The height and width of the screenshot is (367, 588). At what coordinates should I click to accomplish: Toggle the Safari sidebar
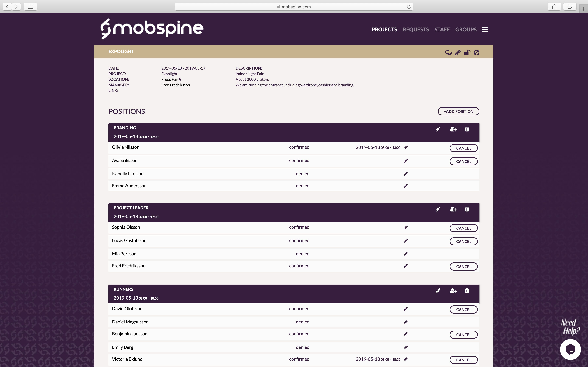pos(30,7)
